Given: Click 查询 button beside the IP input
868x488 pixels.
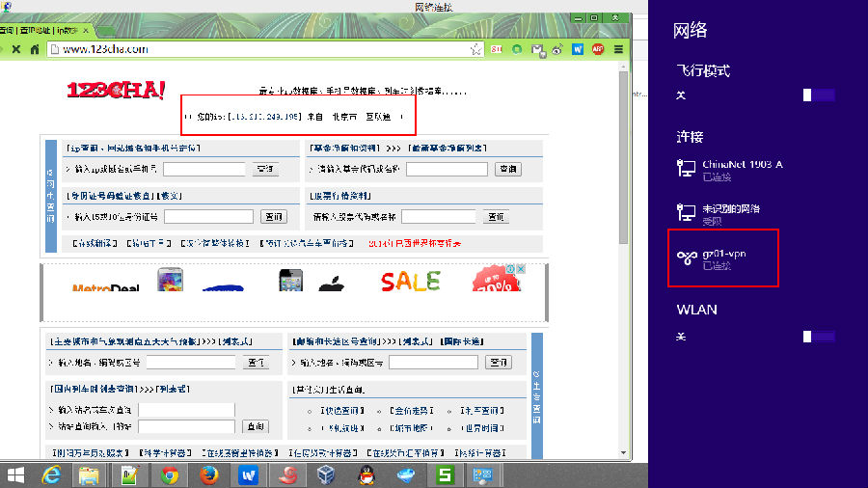Looking at the screenshot, I should pos(265,170).
